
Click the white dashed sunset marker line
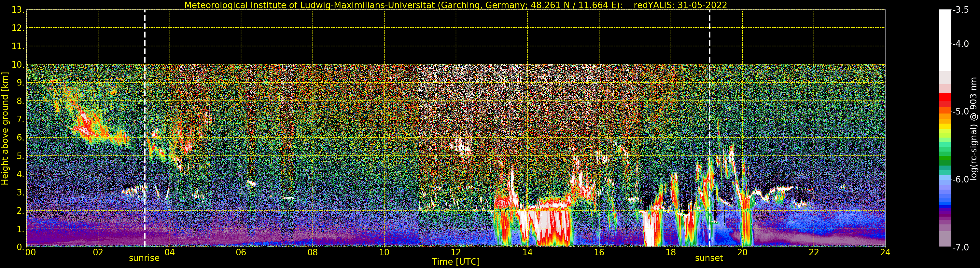(x=709, y=128)
